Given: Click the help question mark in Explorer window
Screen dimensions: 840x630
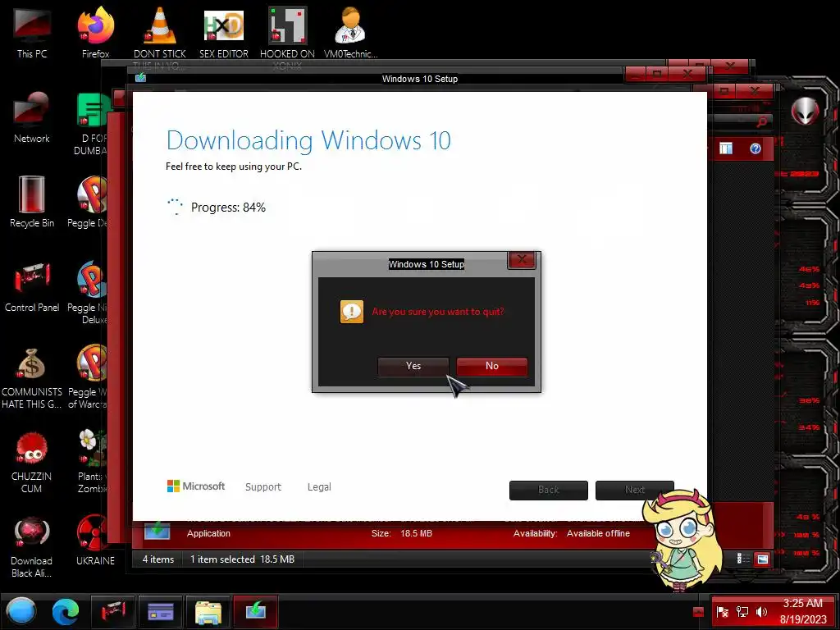Looking at the screenshot, I should (756, 148).
